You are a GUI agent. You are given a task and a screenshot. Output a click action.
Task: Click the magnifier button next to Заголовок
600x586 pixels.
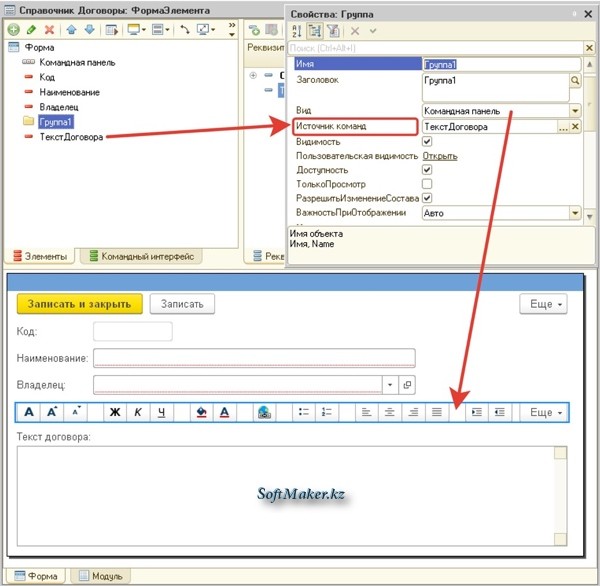(575, 80)
